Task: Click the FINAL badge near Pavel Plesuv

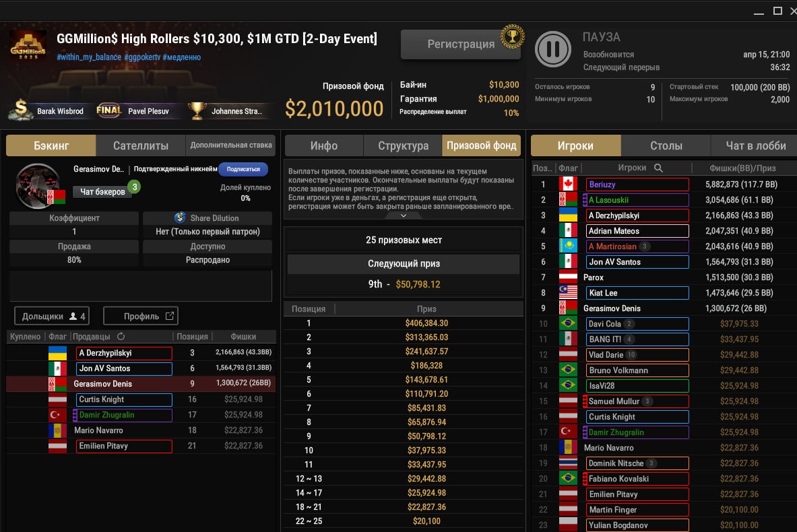Action: point(109,110)
